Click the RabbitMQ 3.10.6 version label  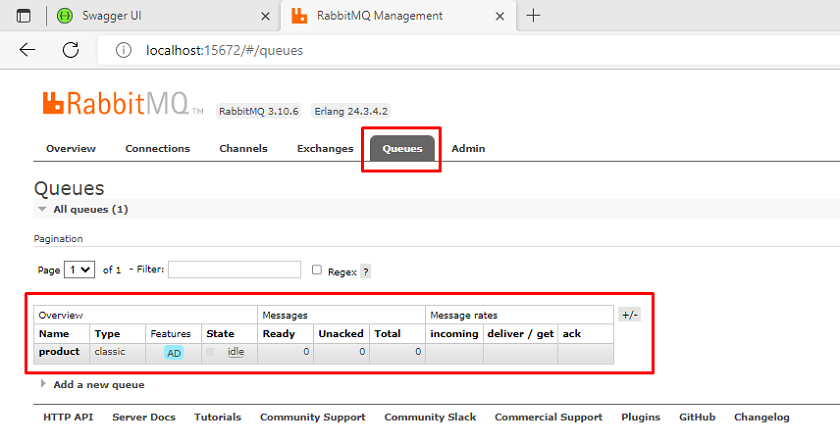258,111
